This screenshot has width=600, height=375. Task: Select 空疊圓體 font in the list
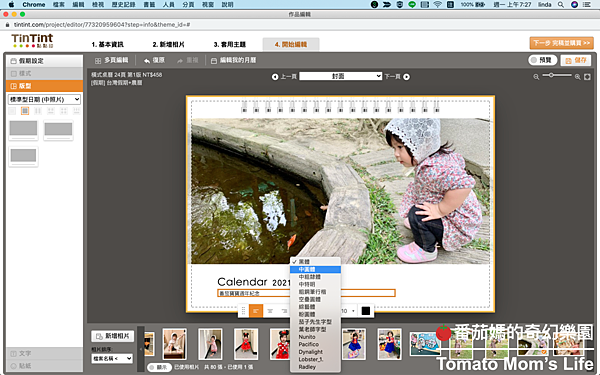click(315, 299)
